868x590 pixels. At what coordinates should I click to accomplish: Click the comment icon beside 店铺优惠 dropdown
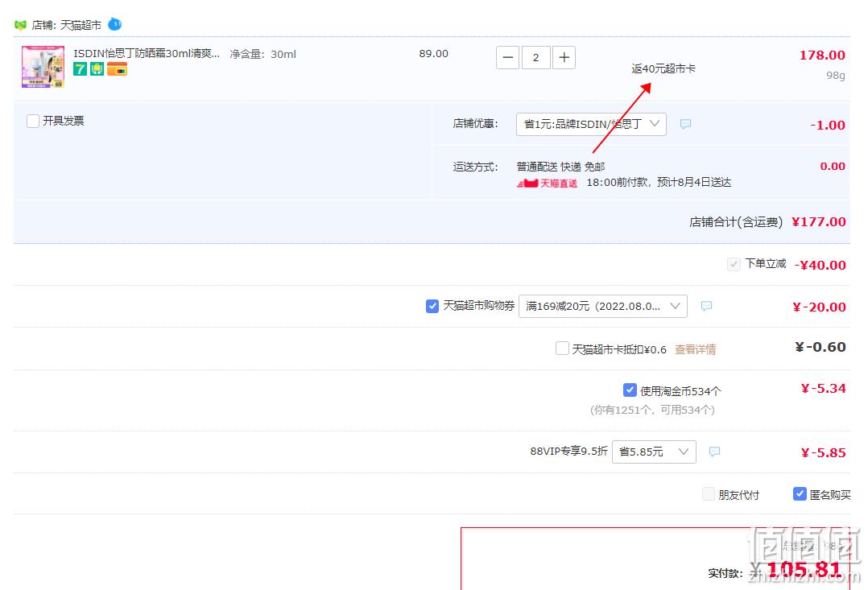[685, 124]
